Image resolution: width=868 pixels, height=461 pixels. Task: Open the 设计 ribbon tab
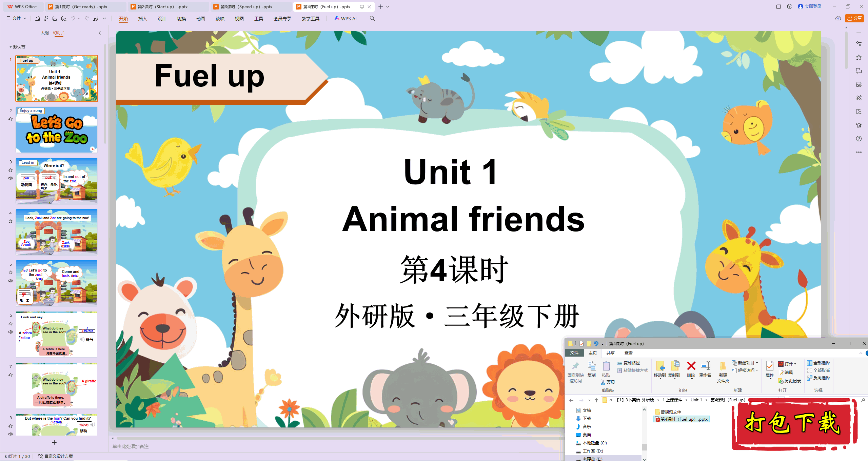(x=162, y=19)
